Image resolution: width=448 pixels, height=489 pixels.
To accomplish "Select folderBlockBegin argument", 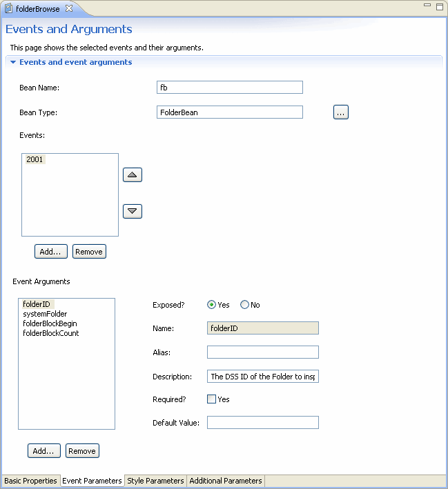I will pyautogui.click(x=50, y=323).
